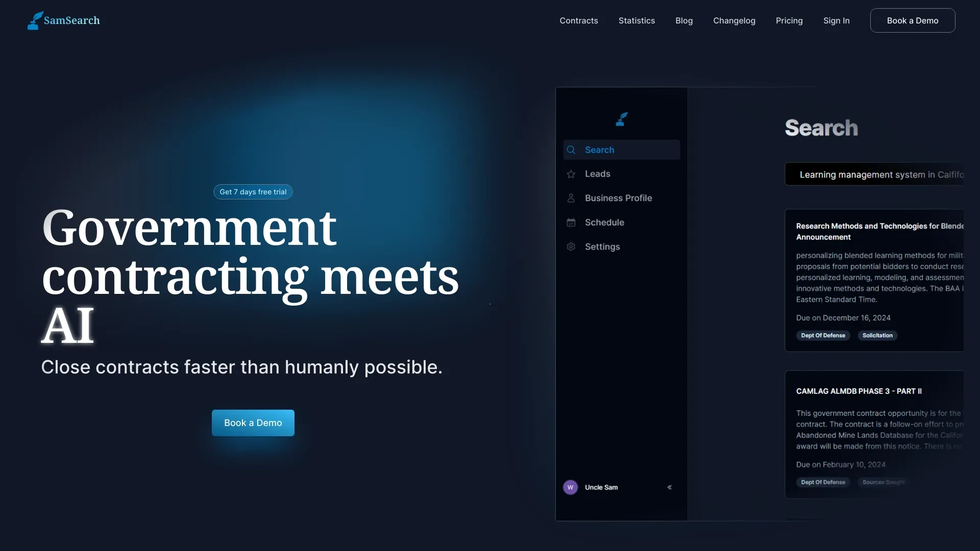This screenshot has width=980, height=551.
Task: Click the sidebar collapse chevron icon
Action: pos(669,486)
